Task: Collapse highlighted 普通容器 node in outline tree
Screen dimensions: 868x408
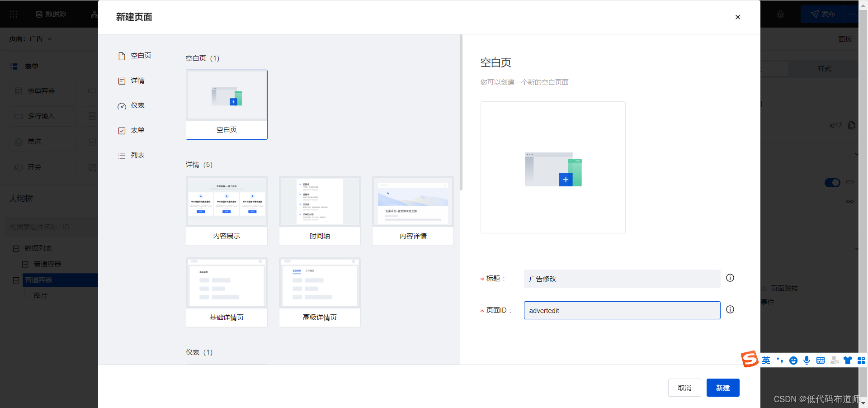Action: tap(16, 280)
